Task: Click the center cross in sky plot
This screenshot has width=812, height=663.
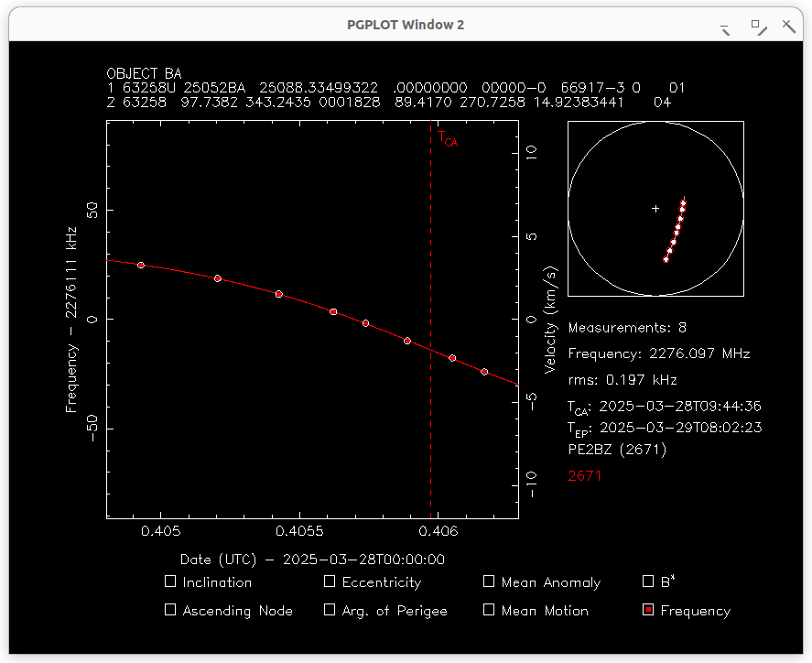Action: (x=655, y=209)
